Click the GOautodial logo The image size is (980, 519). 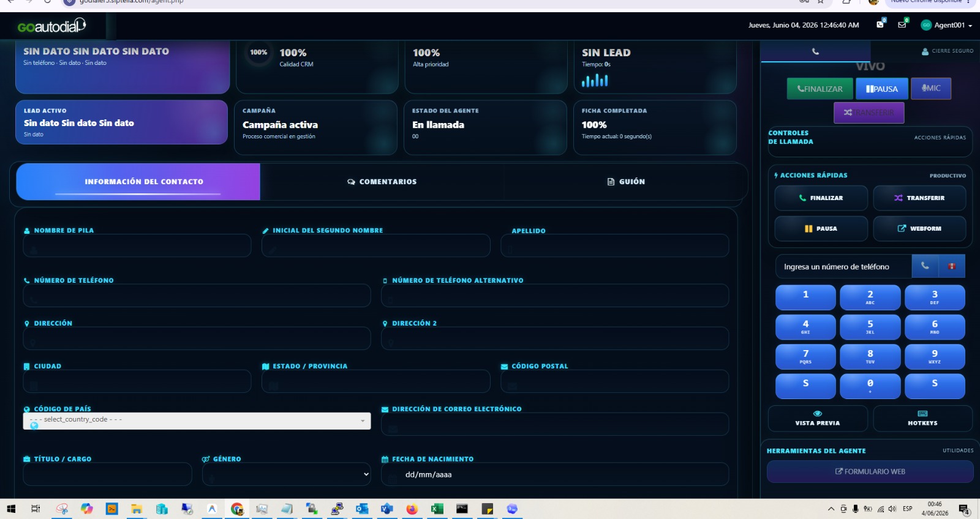pyautogui.click(x=51, y=26)
